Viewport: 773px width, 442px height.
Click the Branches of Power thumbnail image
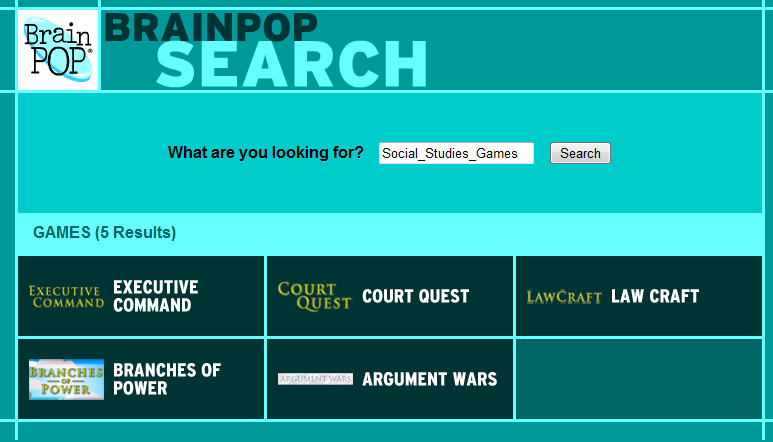[x=67, y=379]
